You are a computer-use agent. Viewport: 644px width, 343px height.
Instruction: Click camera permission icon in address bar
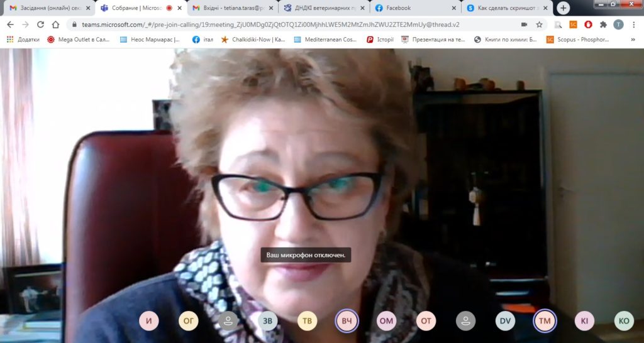pos(524,24)
